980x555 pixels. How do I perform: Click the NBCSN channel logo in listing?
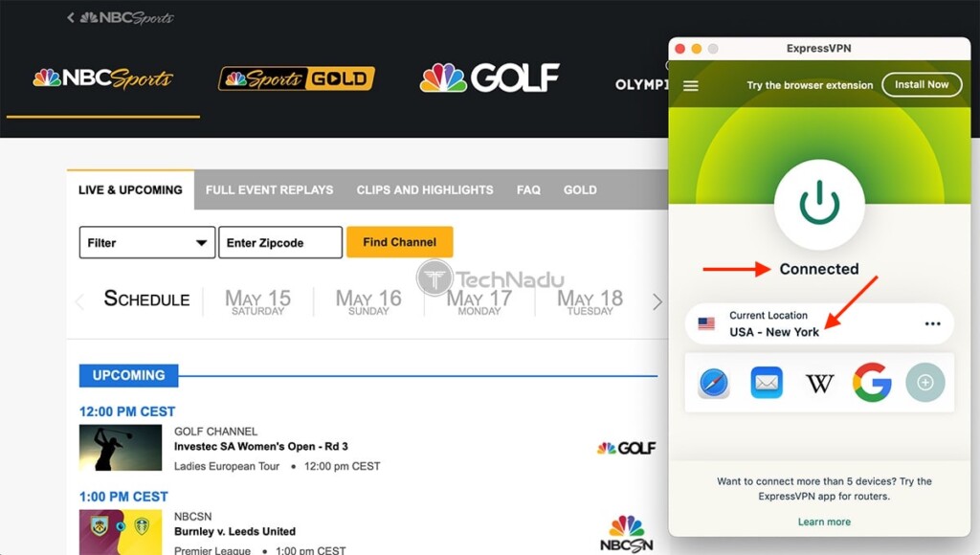(x=627, y=534)
